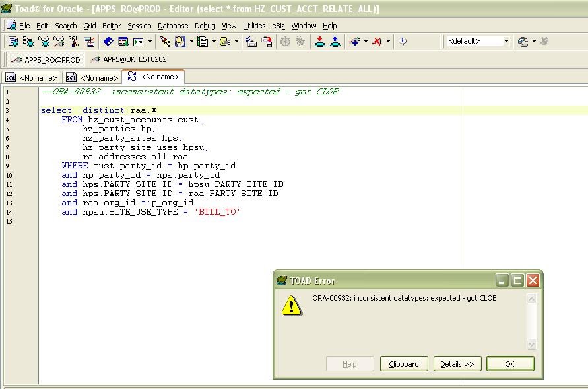Click the Rollback icon with blue up arrow
Image resolution: width=588 pixels, height=389 pixels.
click(335, 41)
